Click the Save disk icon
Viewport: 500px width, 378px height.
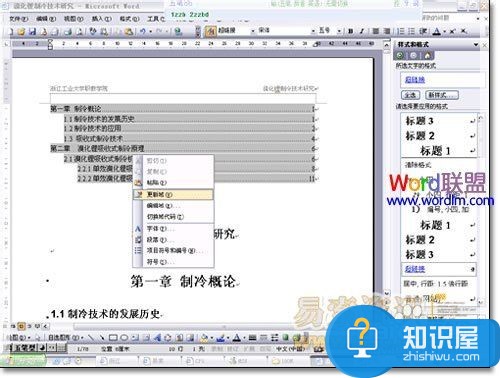point(32,32)
